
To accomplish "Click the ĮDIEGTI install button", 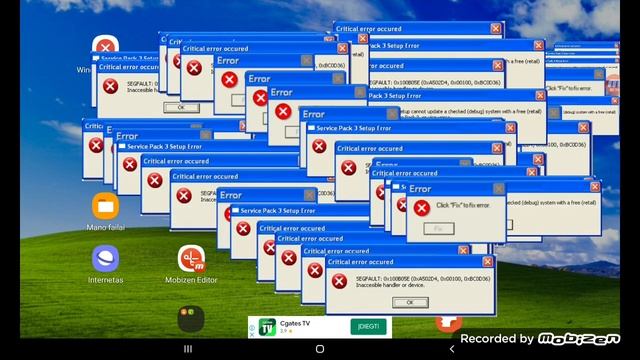I will click(368, 327).
